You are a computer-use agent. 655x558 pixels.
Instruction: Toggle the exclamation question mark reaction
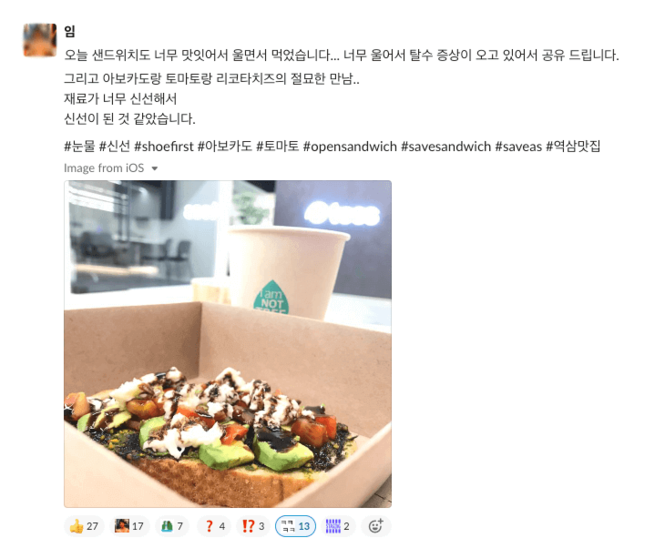click(253, 526)
